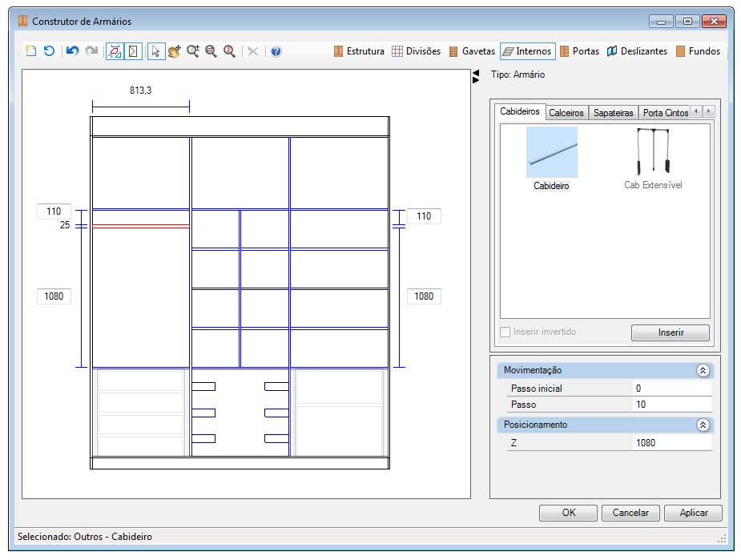Maximize the Construtor de Armários window

[x=687, y=22]
